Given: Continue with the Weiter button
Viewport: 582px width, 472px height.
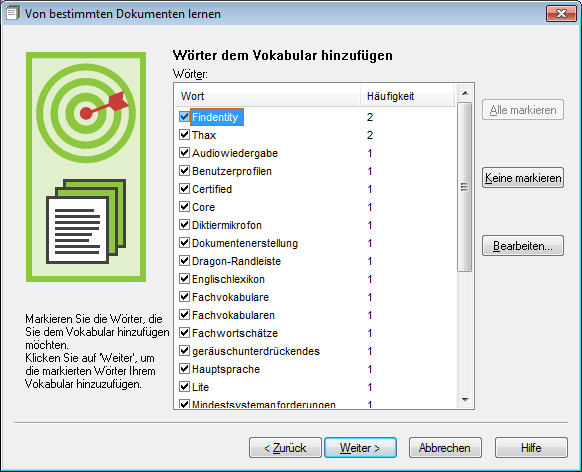Looking at the screenshot, I should (x=360, y=448).
